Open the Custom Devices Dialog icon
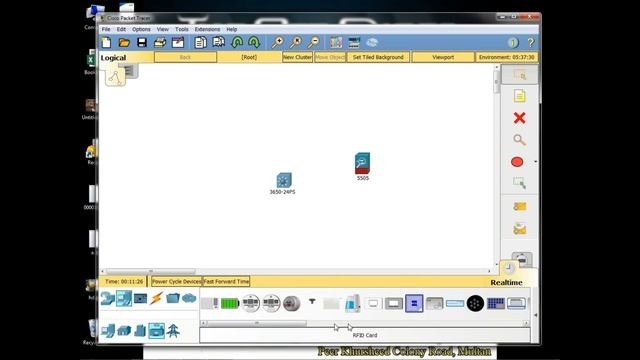This screenshot has height=360, width=640. [354, 42]
